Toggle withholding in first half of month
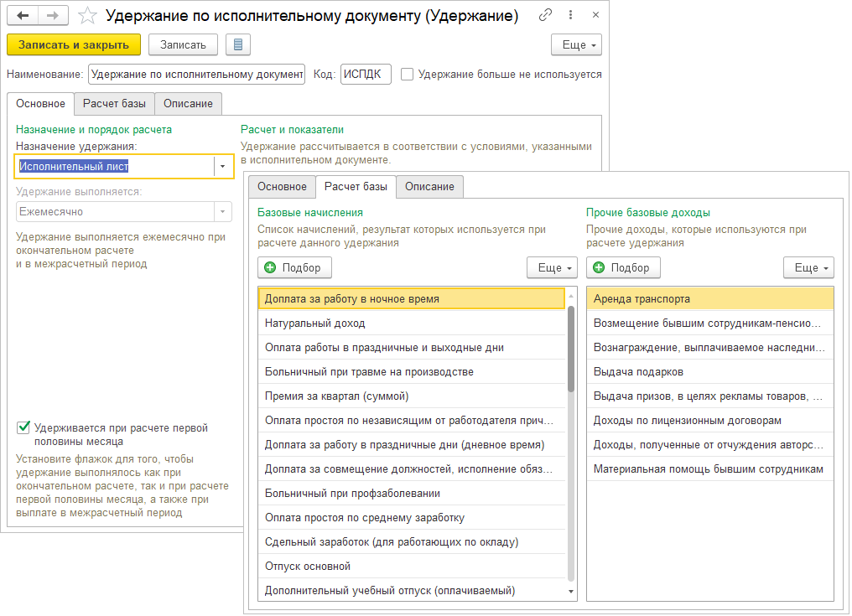This screenshot has width=852, height=616. click(23, 428)
